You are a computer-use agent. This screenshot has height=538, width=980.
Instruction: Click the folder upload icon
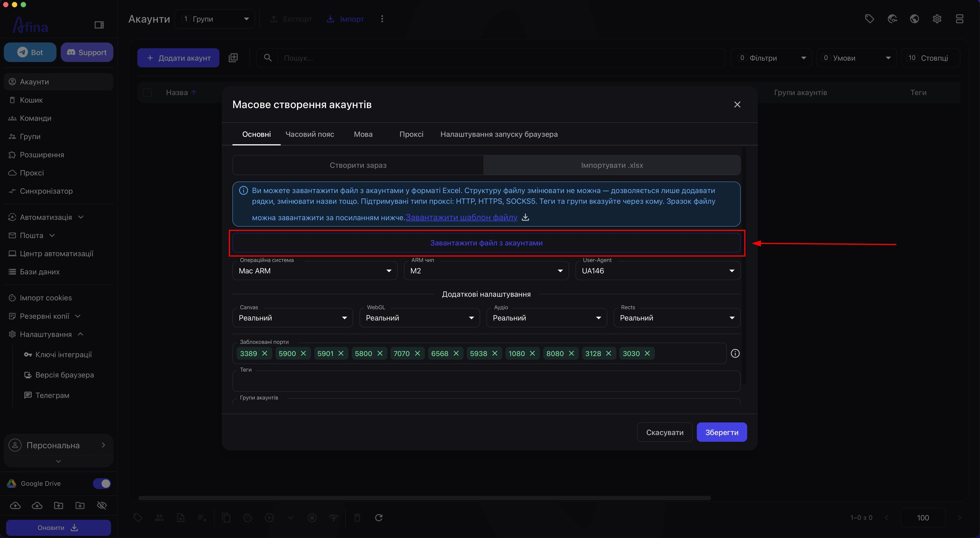pyautogui.click(x=58, y=505)
